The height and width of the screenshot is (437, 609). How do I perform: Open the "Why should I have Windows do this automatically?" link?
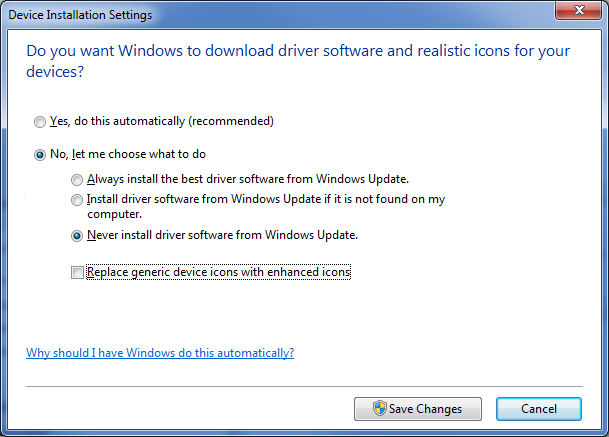(160, 353)
